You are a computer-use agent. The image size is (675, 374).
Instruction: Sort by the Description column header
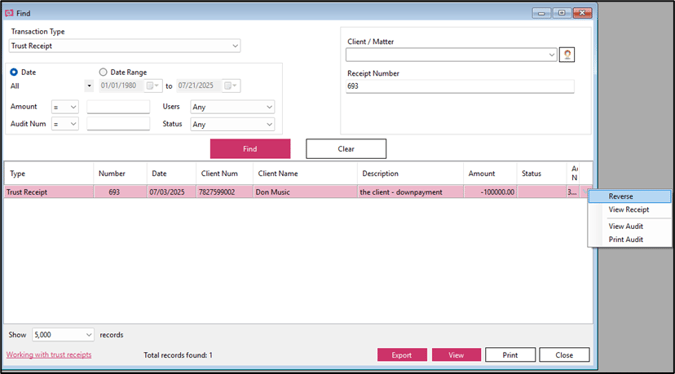410,173
